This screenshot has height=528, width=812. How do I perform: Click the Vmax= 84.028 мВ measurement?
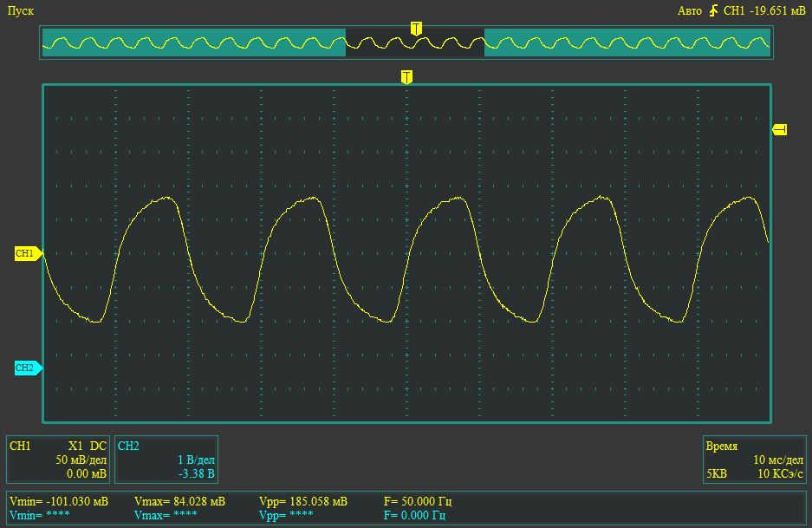click(x=179, y=502)
